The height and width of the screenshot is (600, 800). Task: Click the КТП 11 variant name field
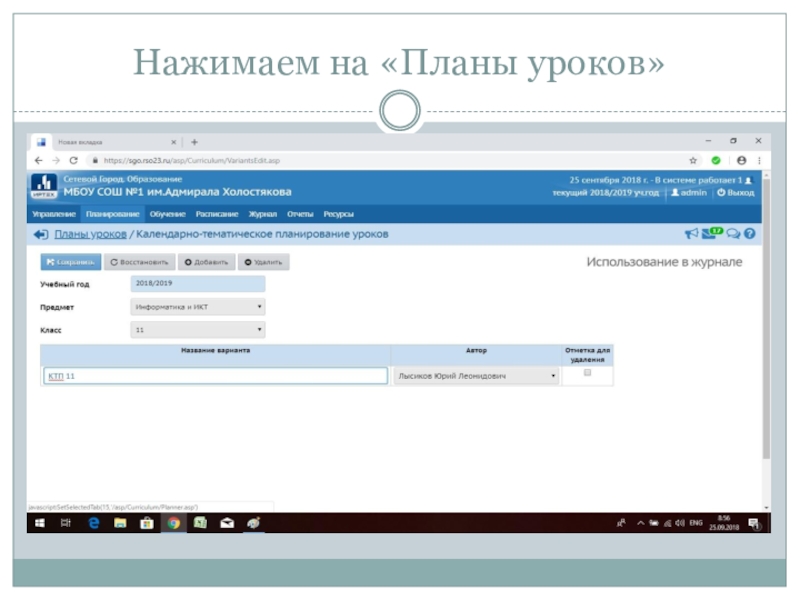click(x=215, y=376)
